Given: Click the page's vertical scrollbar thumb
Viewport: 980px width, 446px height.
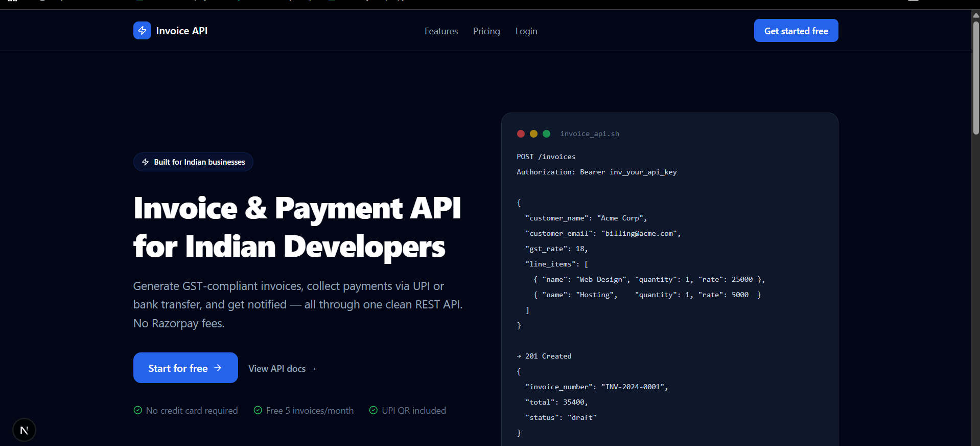Looking at the screenshot, I should pyautogui.click(x=976, y=78).
